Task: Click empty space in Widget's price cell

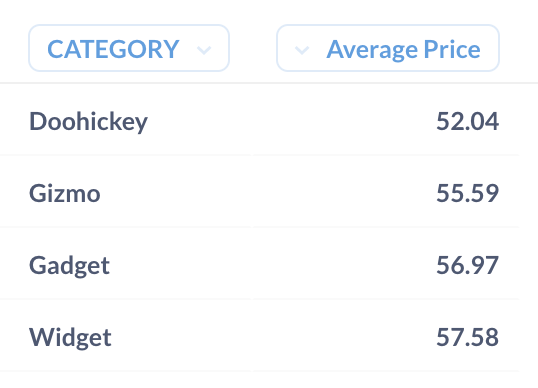Action: tap(343, 337)
